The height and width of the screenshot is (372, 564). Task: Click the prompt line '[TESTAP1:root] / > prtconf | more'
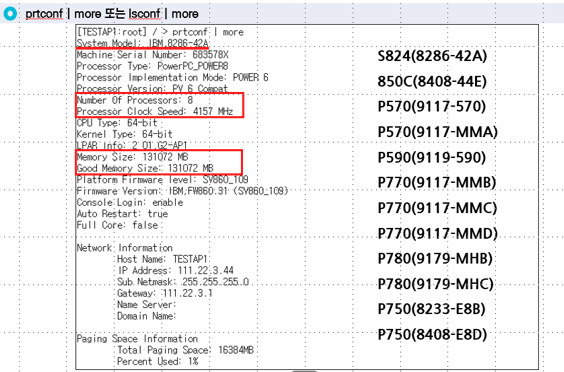160,32
